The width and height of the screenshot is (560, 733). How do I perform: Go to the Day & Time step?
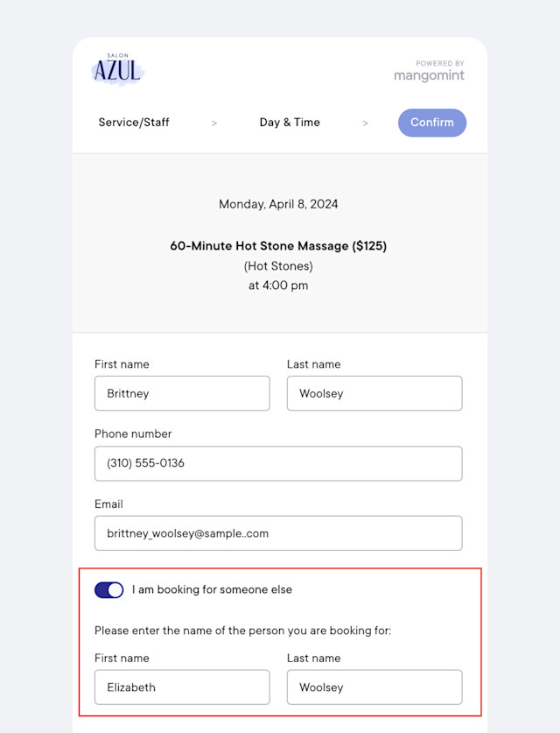290,123
